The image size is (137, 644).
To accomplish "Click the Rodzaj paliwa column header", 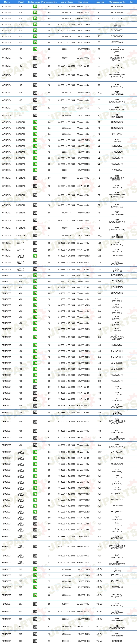I will coord(34,2).
